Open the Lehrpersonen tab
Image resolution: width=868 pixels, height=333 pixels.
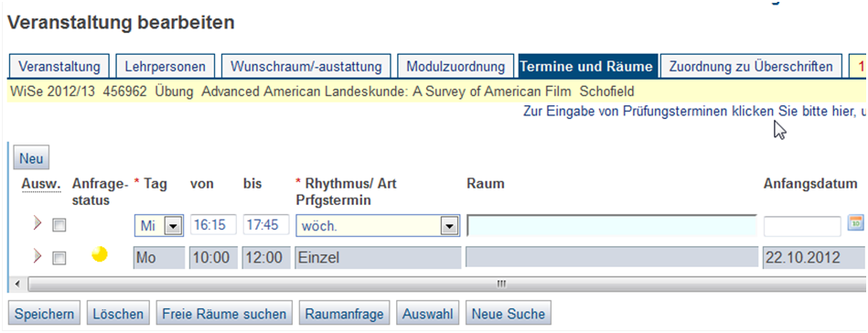[165, 67]
